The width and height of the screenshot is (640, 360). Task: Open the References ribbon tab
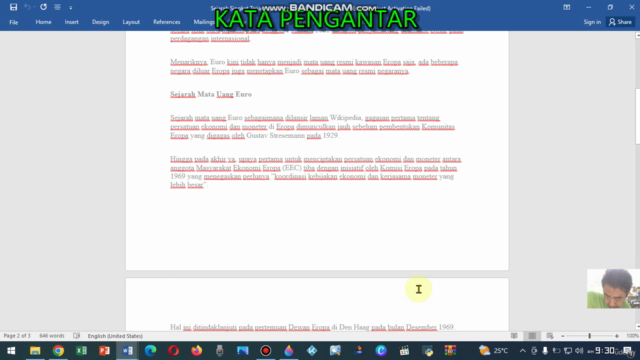click(167, 22)
